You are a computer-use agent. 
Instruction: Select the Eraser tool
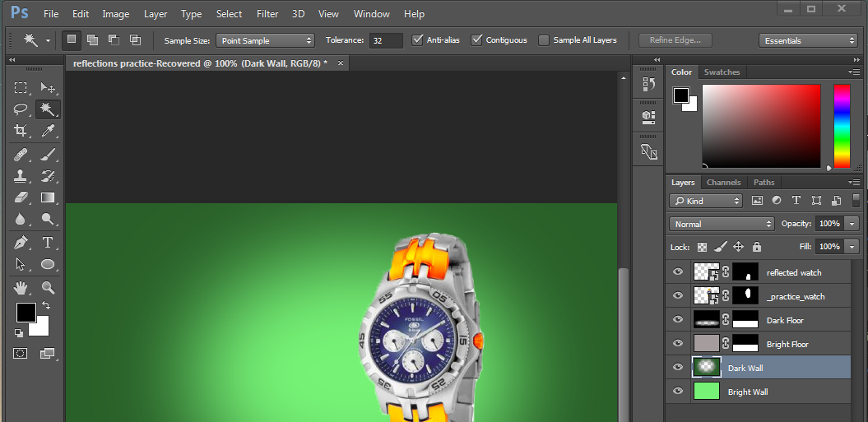tap(21, 197)
